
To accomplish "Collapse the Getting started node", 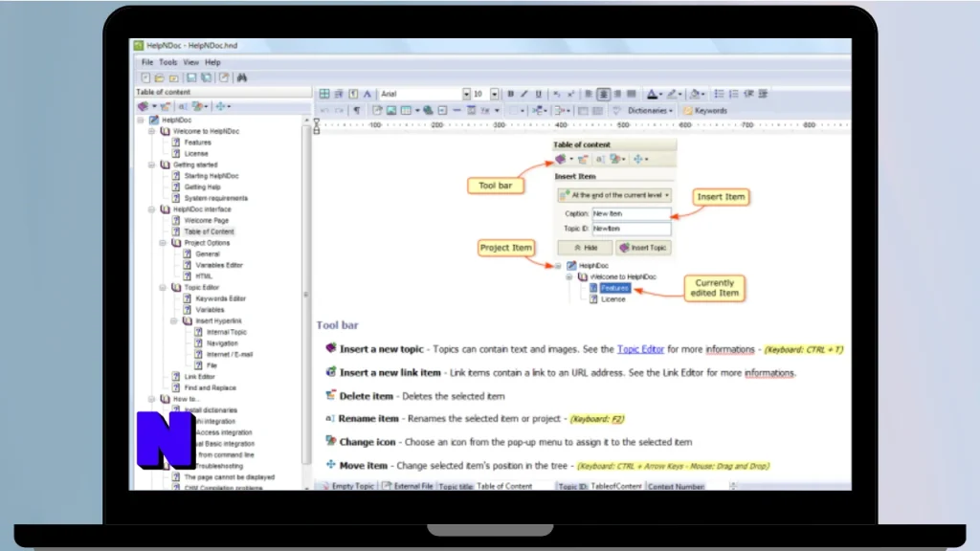I will (152, 165).
